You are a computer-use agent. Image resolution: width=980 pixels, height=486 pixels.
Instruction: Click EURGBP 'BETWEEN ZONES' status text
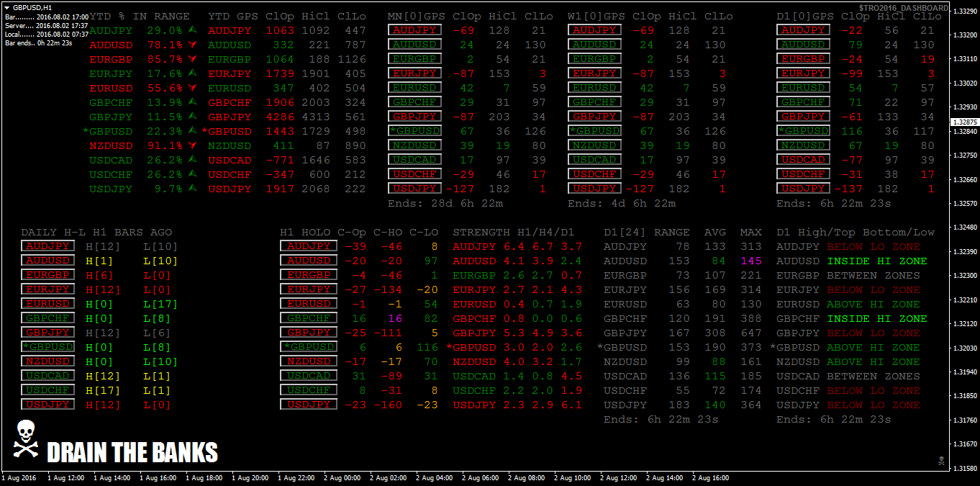pos(874,275)
